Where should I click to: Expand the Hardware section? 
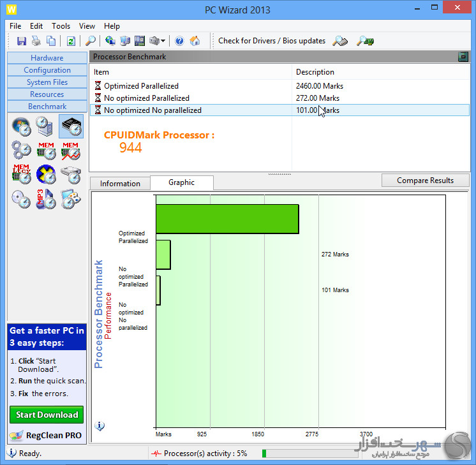click(x=47, y=58)
